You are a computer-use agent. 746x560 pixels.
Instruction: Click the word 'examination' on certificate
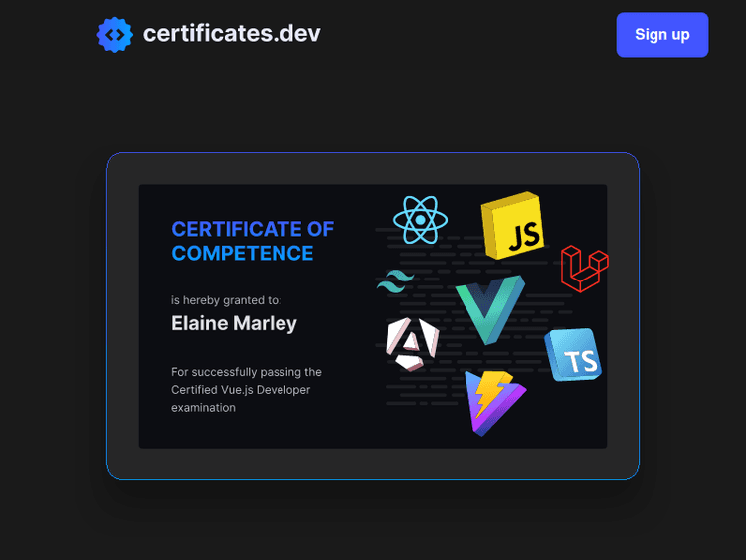(203, 408)
